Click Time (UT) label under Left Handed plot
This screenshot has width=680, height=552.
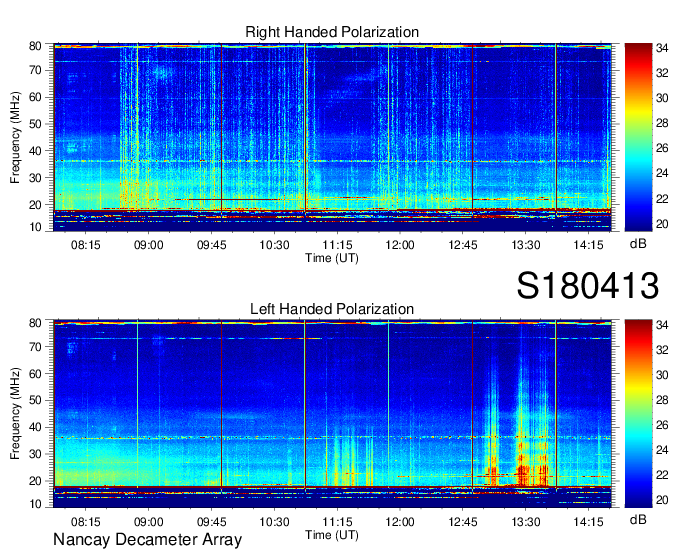(332, 535)
